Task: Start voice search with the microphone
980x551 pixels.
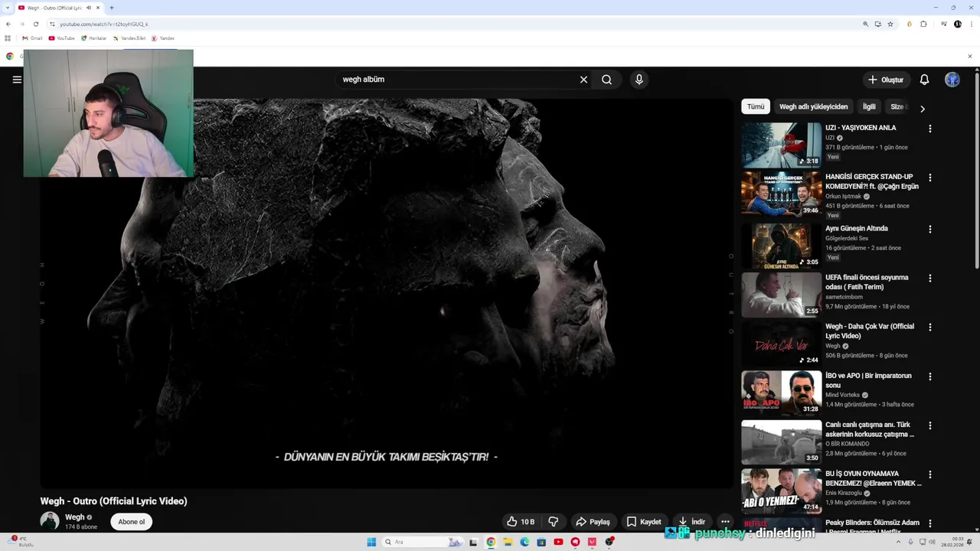Action: pyautogui.click(x=639, y=80)
